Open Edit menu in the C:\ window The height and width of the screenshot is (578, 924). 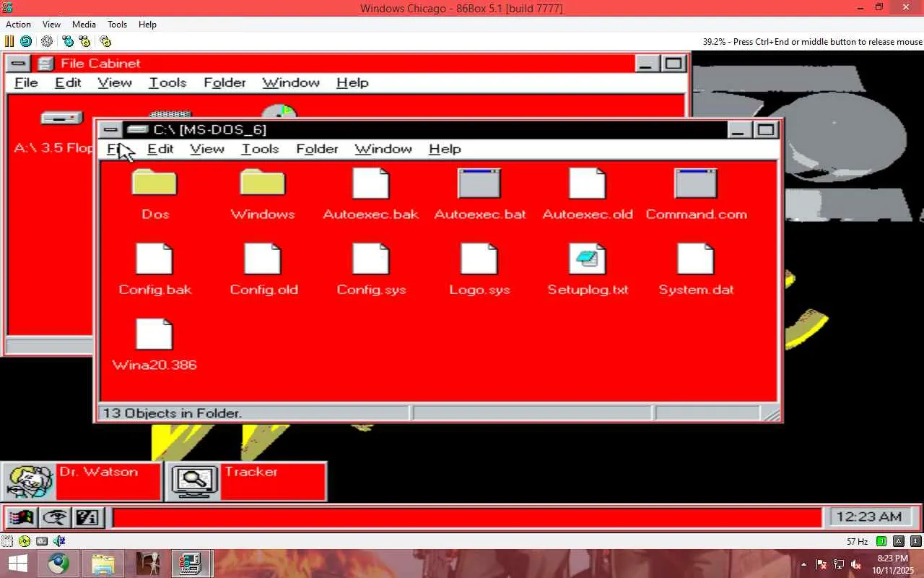(x=160, y=149)
